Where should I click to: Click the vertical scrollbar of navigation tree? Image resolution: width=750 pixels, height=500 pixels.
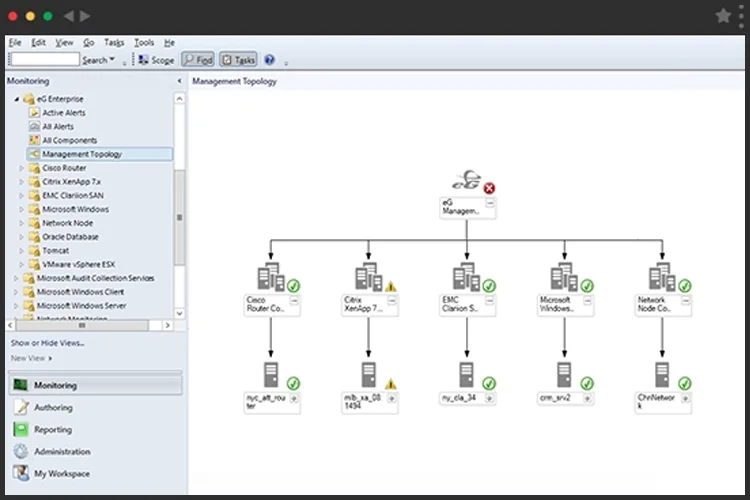coord(179,217)
